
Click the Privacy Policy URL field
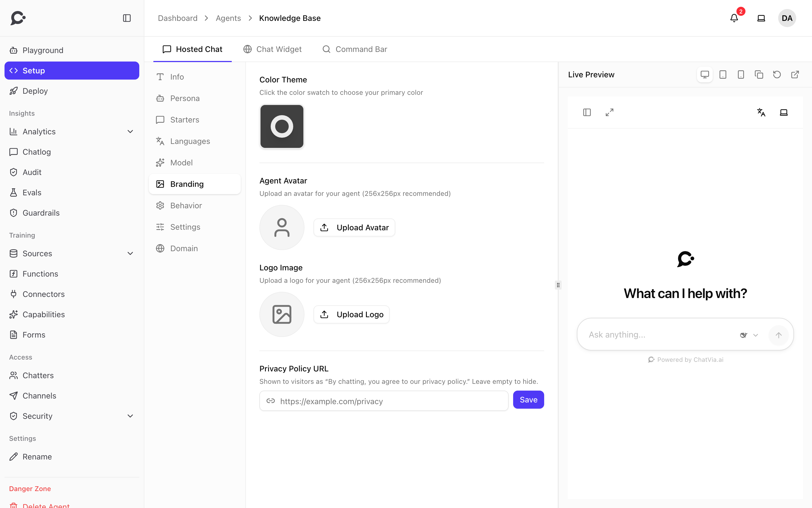point(384,401)
